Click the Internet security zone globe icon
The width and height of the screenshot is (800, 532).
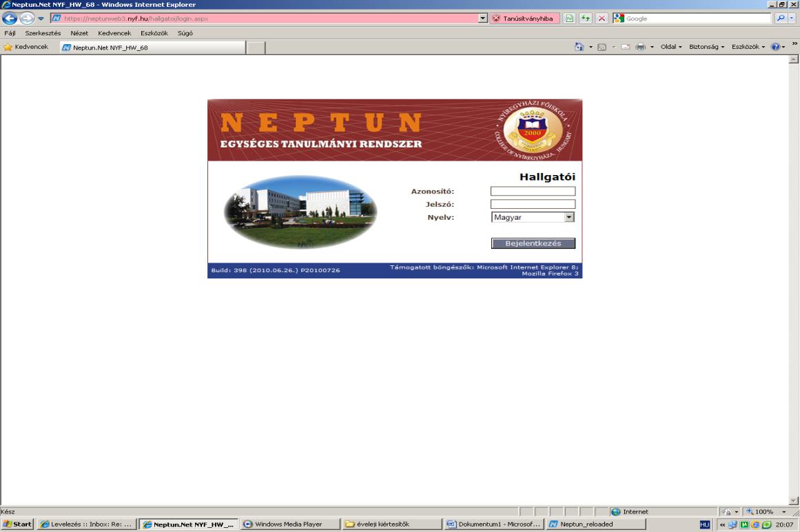coord(616,511)
